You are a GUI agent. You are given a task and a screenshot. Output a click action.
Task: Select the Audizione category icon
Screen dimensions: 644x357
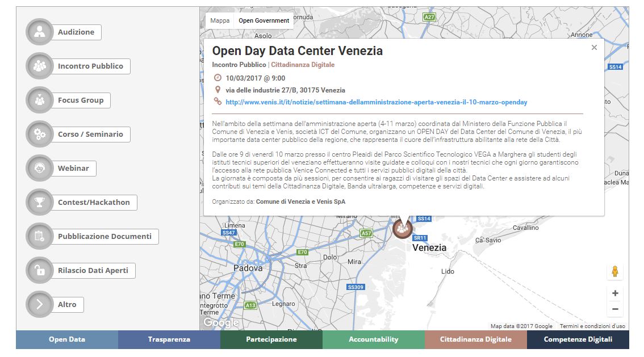click(39, 32)
